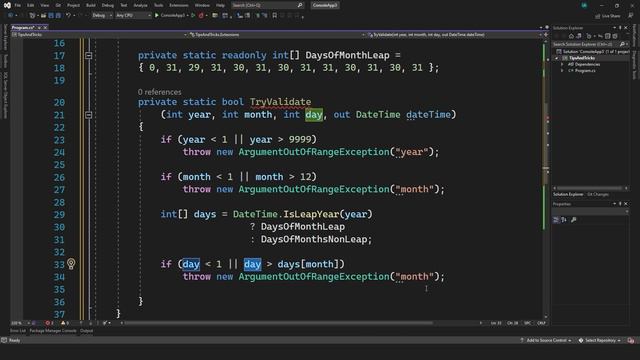Open the Project menu

(73, 5)
